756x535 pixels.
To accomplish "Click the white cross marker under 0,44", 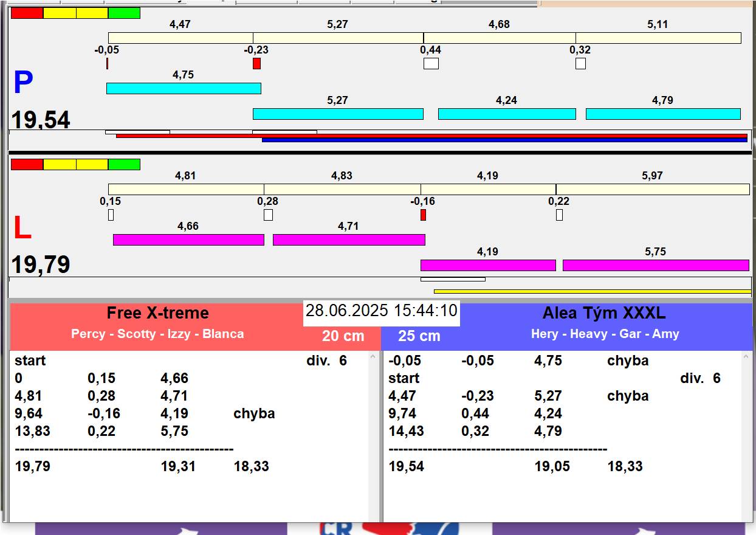I will [431, 63].
